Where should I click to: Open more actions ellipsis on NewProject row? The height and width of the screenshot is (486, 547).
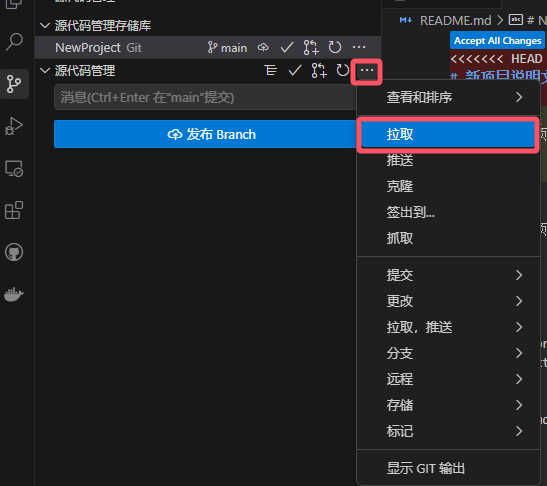[x=359, y=47]
